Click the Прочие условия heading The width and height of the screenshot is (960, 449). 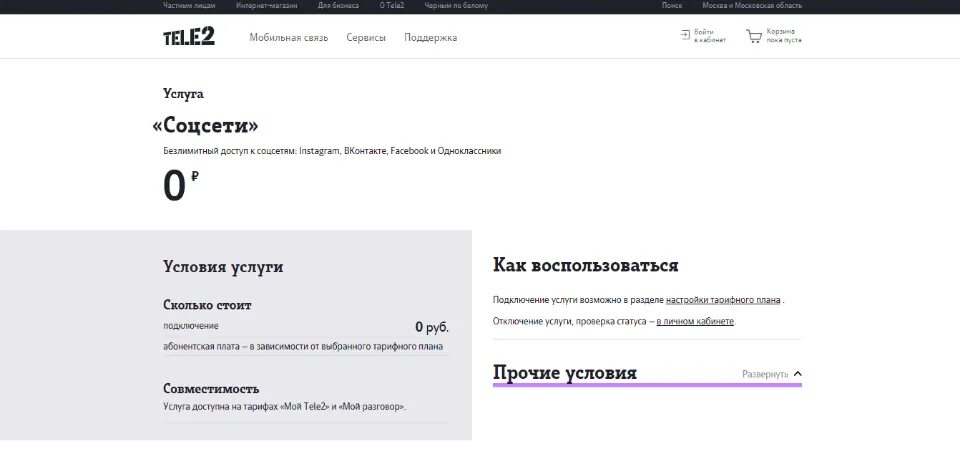click(564, 373)
